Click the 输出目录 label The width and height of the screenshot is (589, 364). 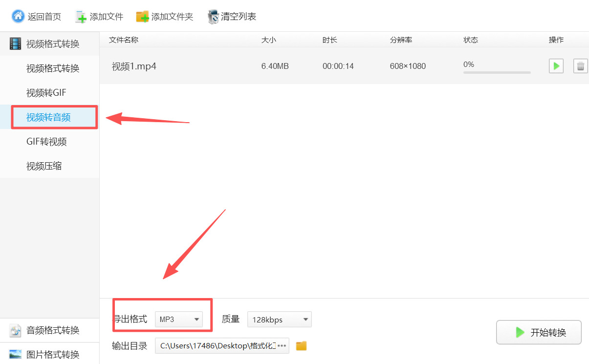click(x=130, y=346)
